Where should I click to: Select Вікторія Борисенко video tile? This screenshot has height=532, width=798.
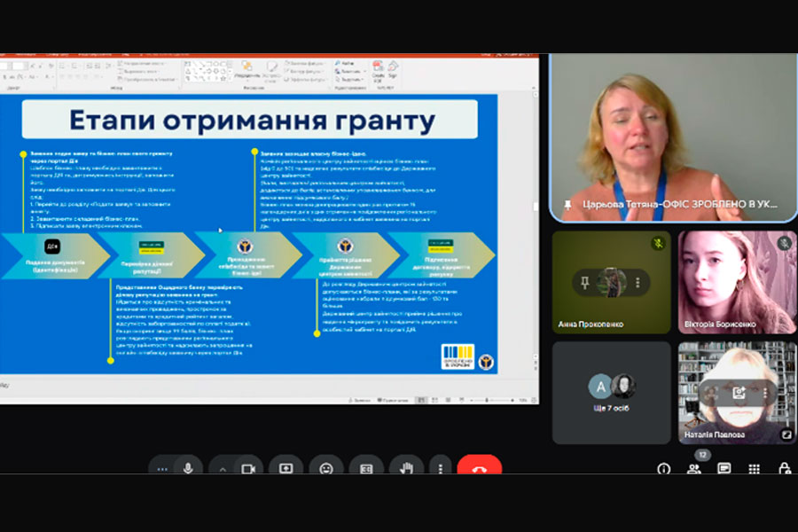(737, 283)
